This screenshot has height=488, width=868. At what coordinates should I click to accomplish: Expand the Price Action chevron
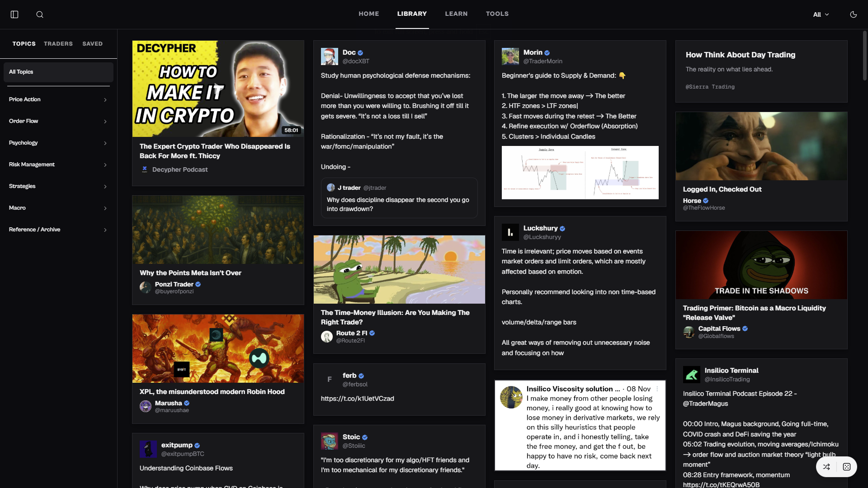pos(105,100)
